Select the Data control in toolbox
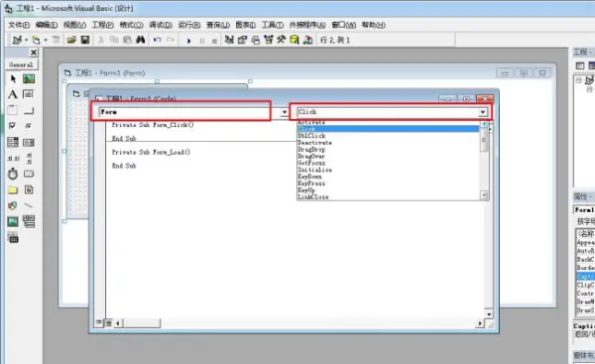This screenshot has height=364, width=595. 29,221
